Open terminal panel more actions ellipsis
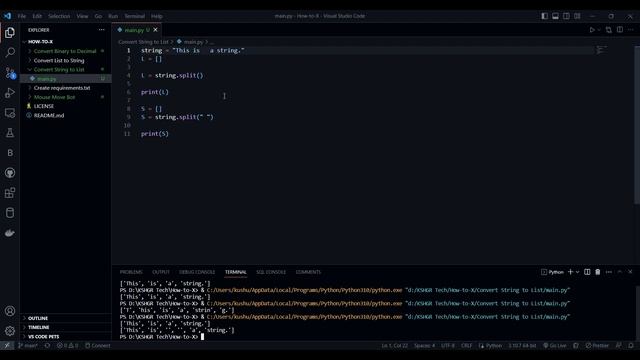Image resolution: width=640 pixels, height=360 pixels. [x=609, y=272]
